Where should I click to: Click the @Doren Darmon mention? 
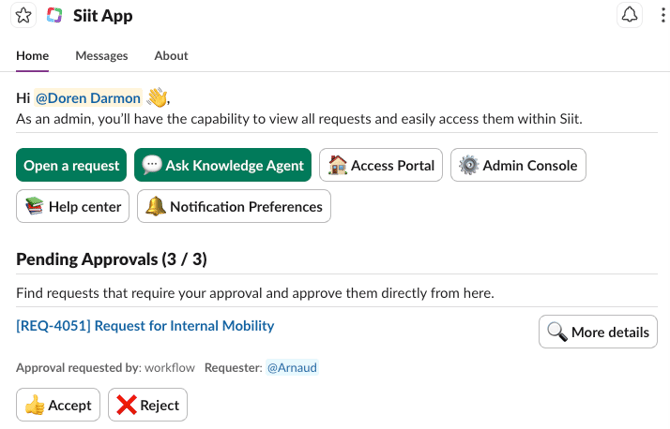pos(88,98)
